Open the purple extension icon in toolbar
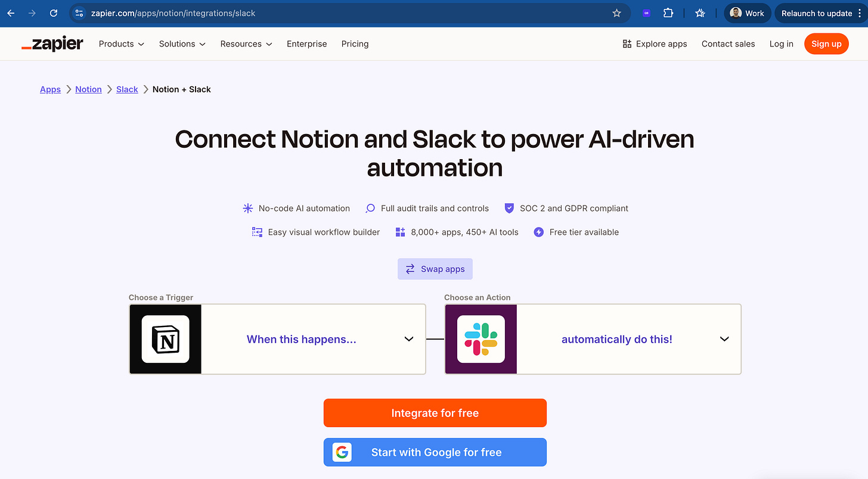 [646, 13]
